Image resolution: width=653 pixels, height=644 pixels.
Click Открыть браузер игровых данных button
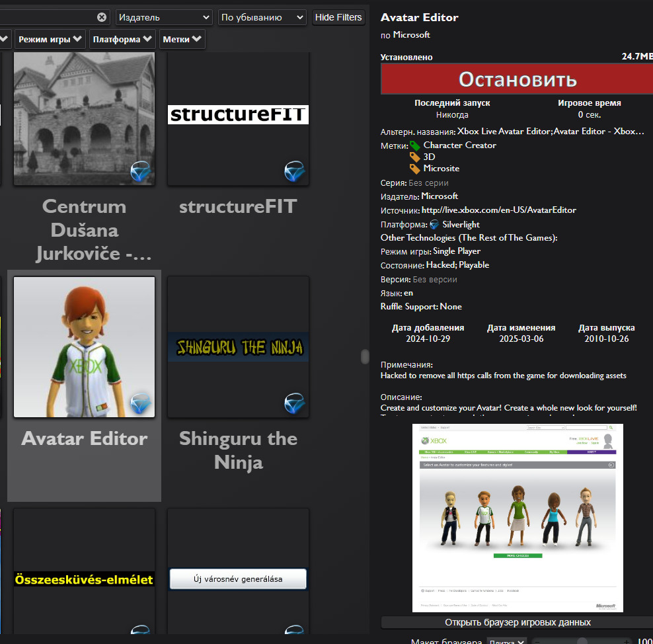pos(518,622)
